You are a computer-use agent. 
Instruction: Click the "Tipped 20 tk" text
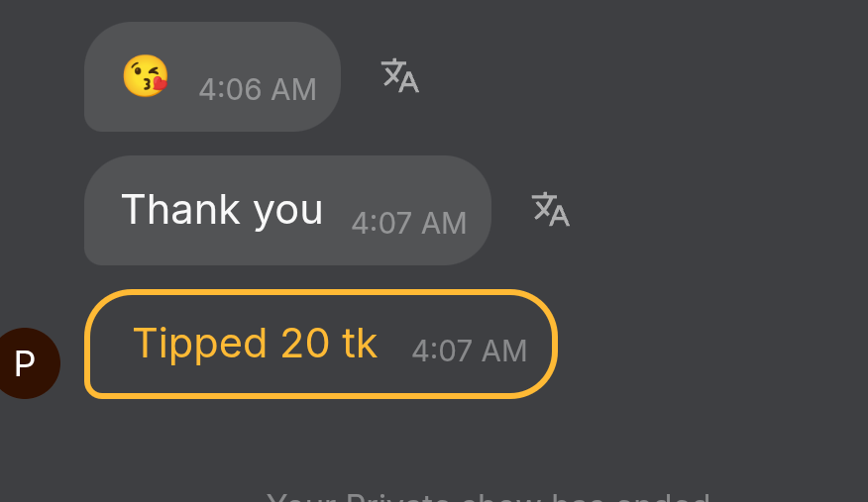tap(255, 344)
